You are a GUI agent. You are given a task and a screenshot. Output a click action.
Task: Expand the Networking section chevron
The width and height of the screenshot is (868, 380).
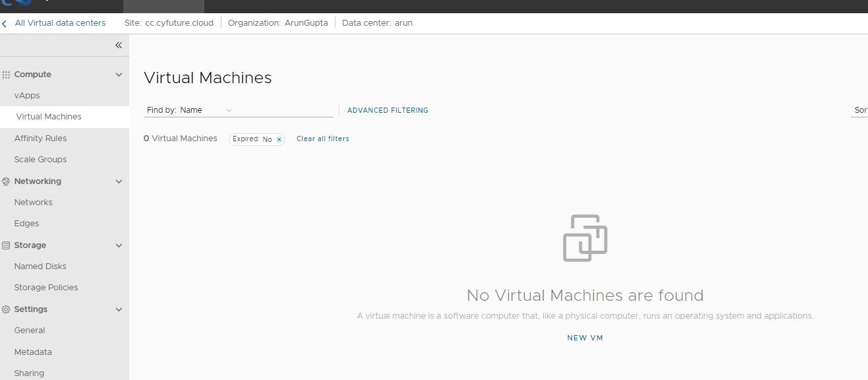coord(119,181)
